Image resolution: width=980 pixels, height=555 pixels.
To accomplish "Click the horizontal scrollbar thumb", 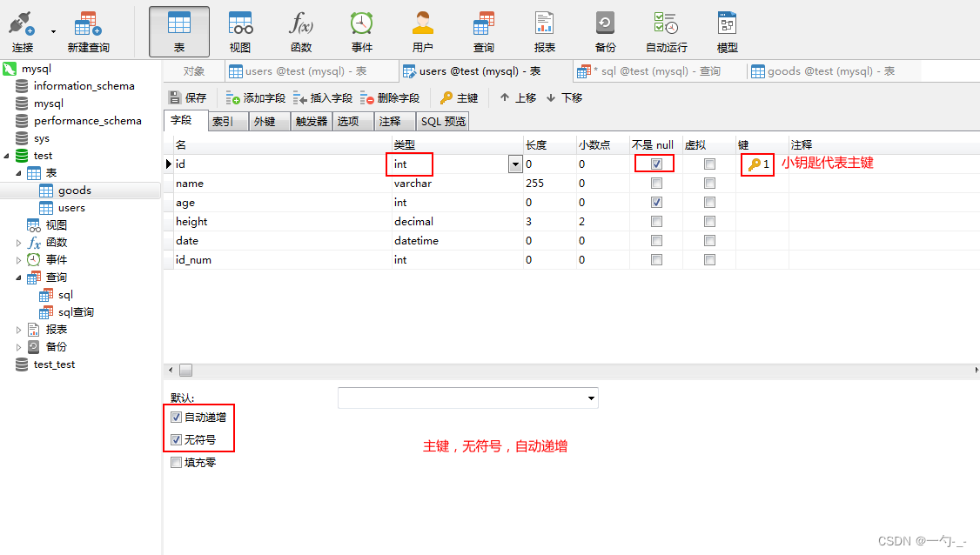I will pos(185,370).
